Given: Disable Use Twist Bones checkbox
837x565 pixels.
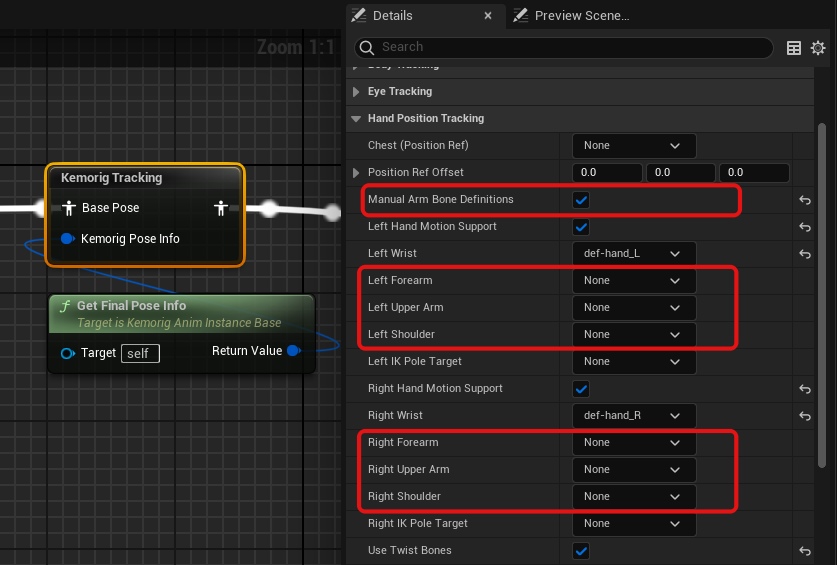Looking at the screenshot, I should tap(581, 551).
